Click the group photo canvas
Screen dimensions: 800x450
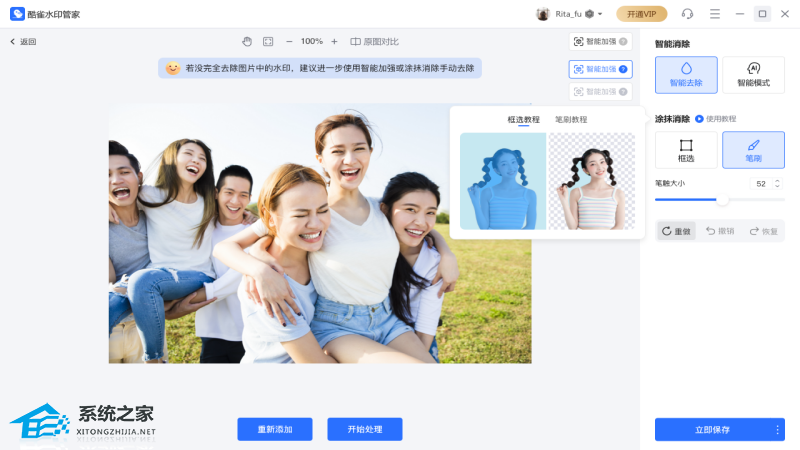click(320, 234)
